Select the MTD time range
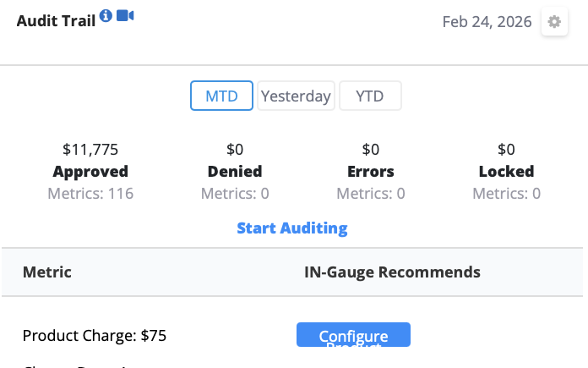This screenshot has height=368, width=588. [221, 96]
